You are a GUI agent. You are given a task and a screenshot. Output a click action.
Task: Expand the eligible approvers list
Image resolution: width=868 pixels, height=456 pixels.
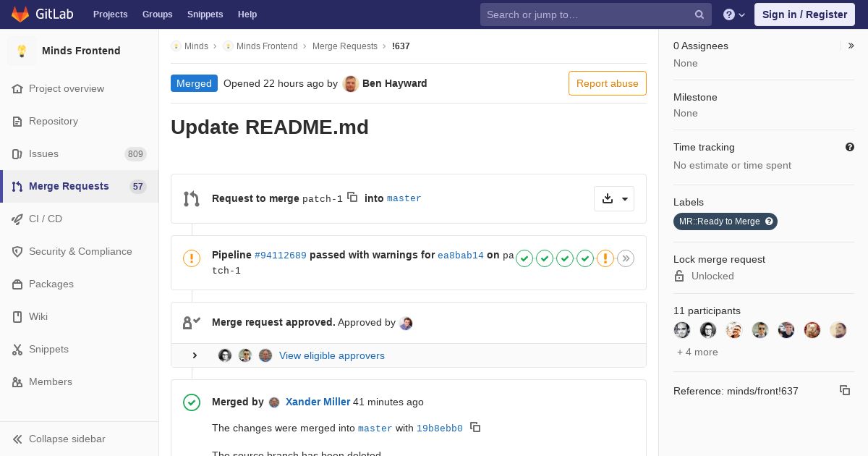coord(195,355)
